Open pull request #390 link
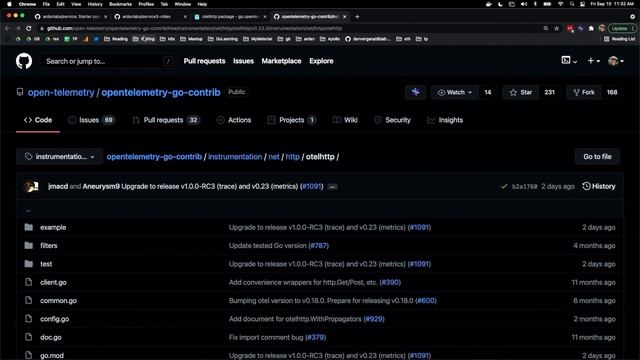The height and width of the screenshot is (360, 640). [x=390, y=282]
